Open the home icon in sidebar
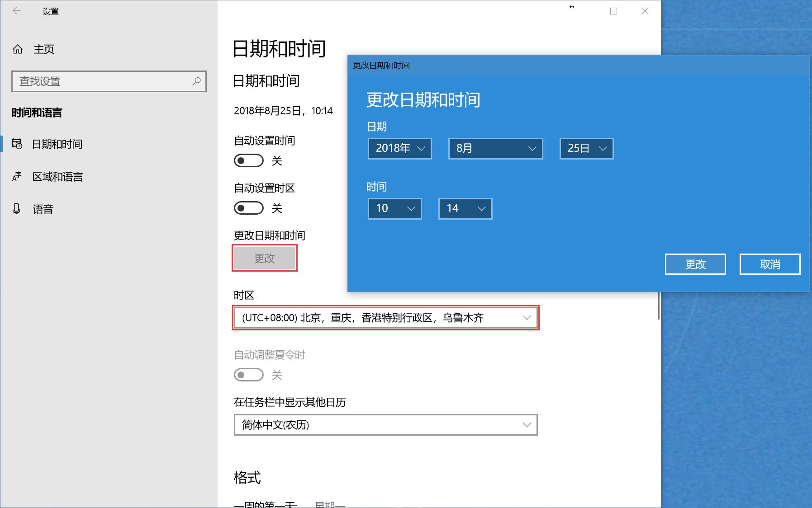 (x=18, y=49)
